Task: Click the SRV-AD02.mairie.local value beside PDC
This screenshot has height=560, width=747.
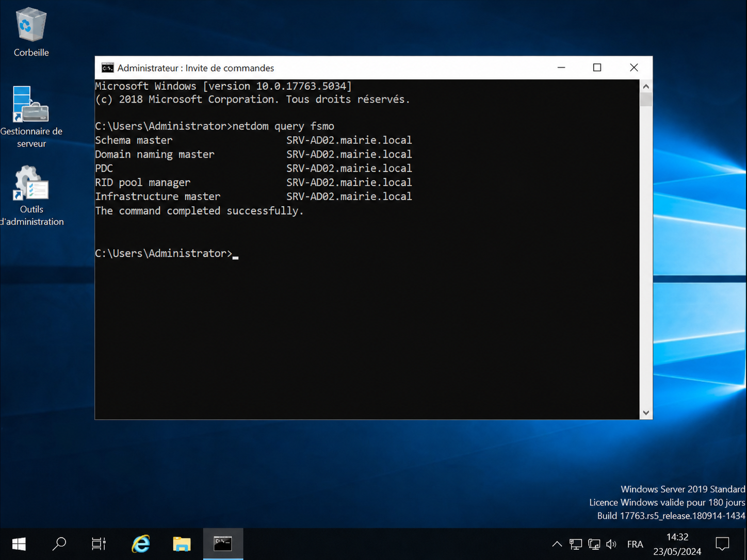Action: coord(349,168)
